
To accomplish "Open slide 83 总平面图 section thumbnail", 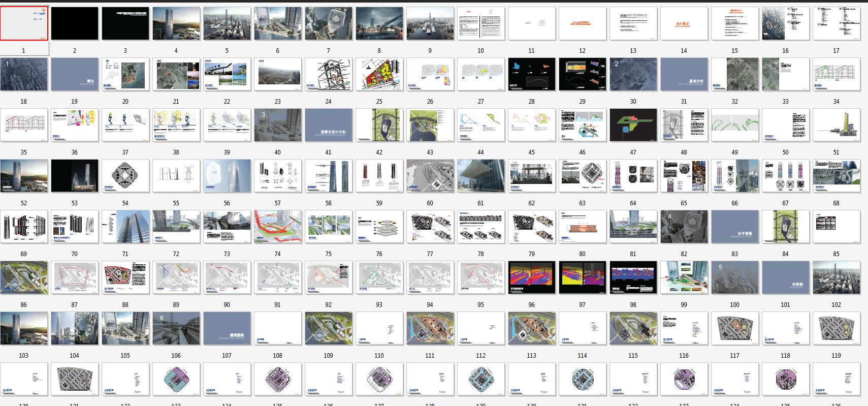I will point(735,227).
